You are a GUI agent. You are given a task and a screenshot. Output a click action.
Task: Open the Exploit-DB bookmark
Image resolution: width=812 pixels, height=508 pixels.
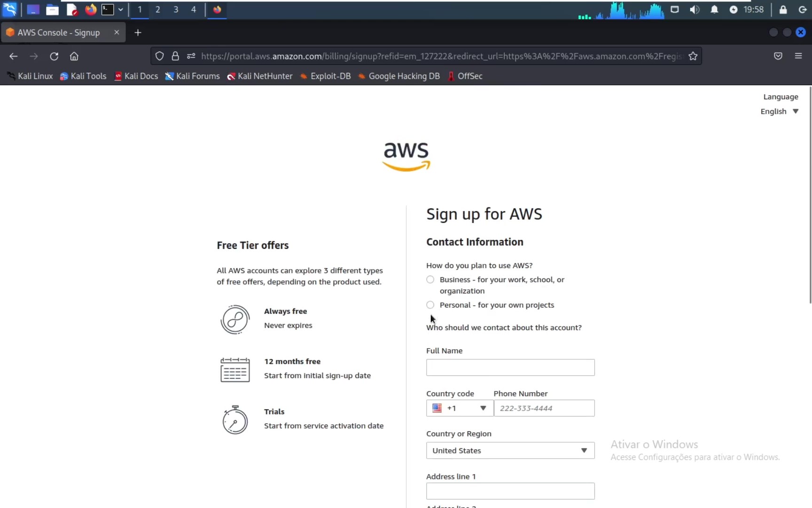[326, 76]
